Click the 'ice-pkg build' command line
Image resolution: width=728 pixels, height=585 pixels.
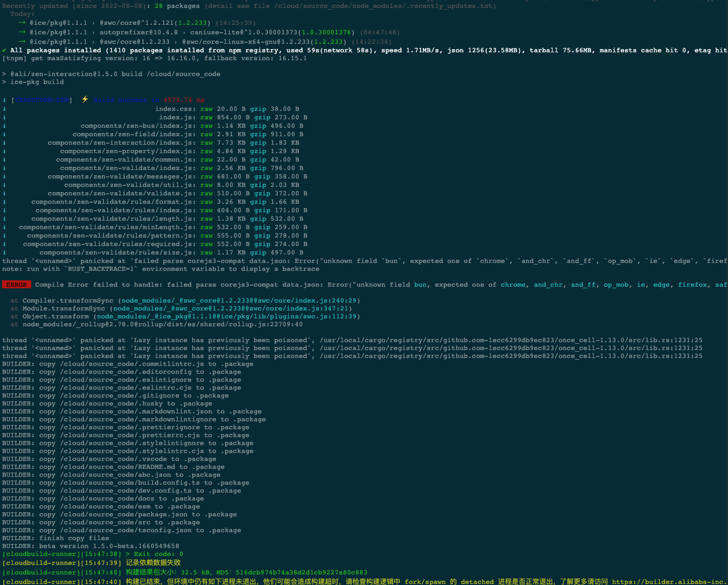[x=33, y=82]
